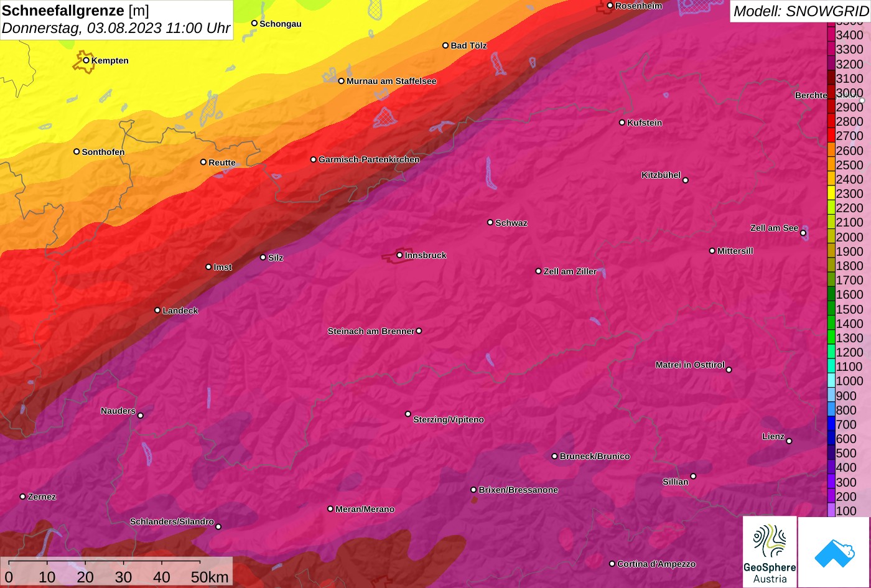Click the Nauders marker dot
Screen dimensions: 871x588
140,416
